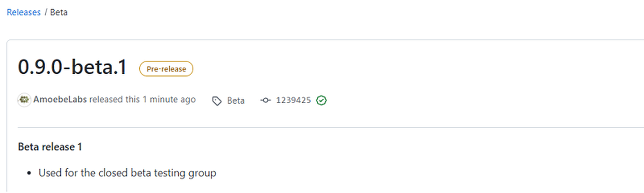Click the Pre-release badge
Screen dimensions: 644x193
tap(166, 69)
